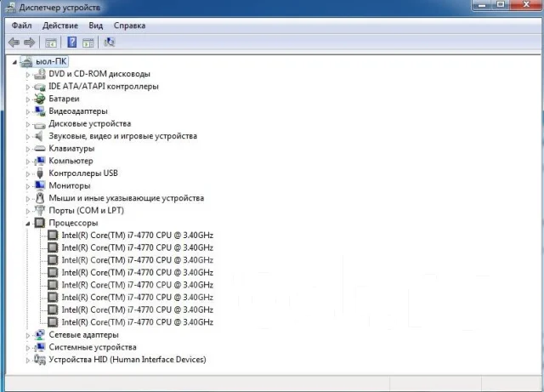Minimize the Диспетчер устройств window
Screen dimensions: 544x392
(482, 4)
